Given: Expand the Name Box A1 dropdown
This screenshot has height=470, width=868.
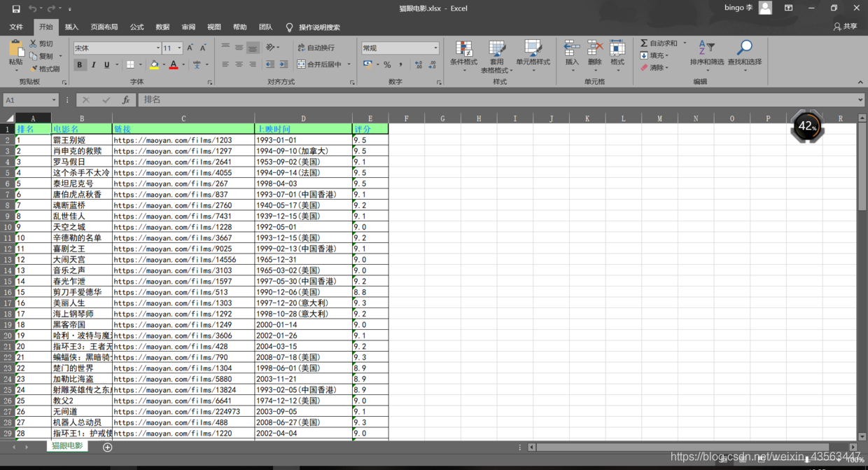Looking at the screenshot, I should 53,100.
